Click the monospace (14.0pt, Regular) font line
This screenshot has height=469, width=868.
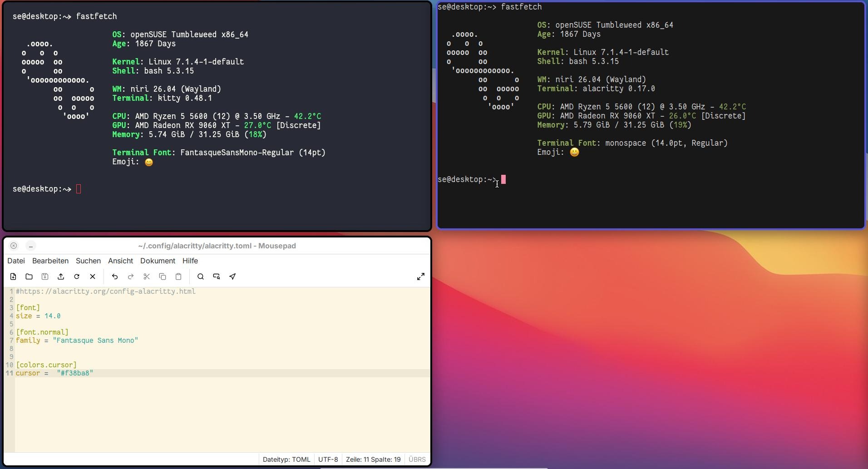(x=632, y=143)
